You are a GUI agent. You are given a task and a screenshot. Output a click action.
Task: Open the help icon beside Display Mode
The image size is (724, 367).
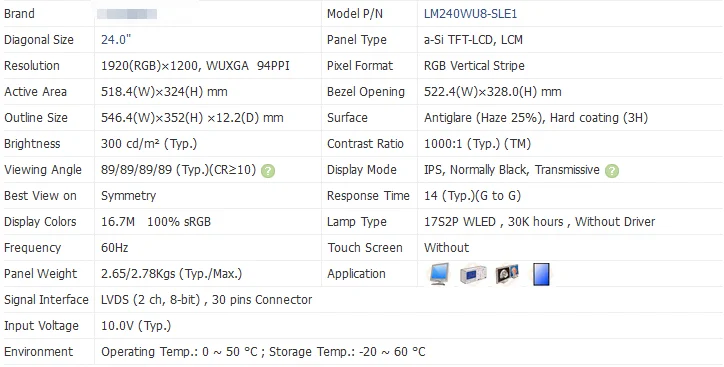coord(612,171)
